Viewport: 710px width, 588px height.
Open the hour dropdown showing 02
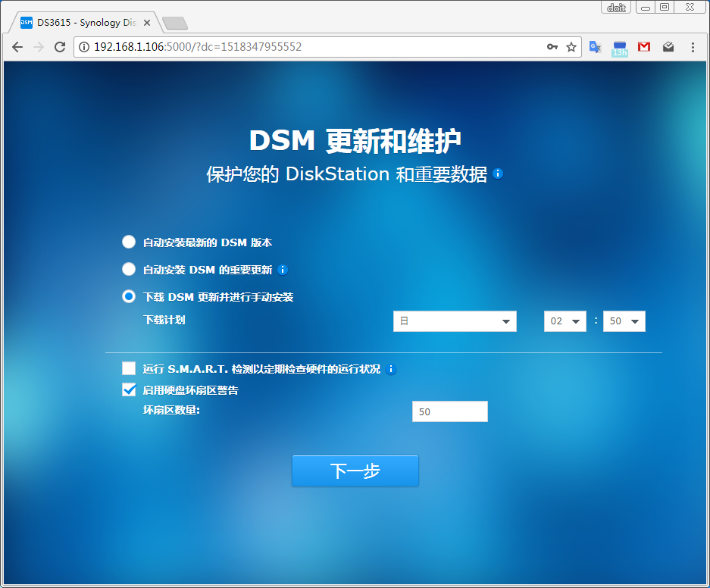pyautogui.click(x=565, y=321)
